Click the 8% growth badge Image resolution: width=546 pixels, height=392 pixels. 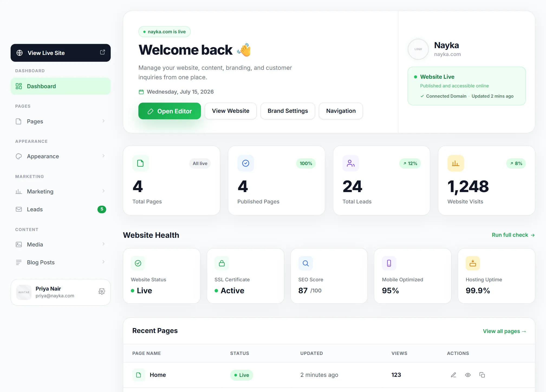point(516,163)
